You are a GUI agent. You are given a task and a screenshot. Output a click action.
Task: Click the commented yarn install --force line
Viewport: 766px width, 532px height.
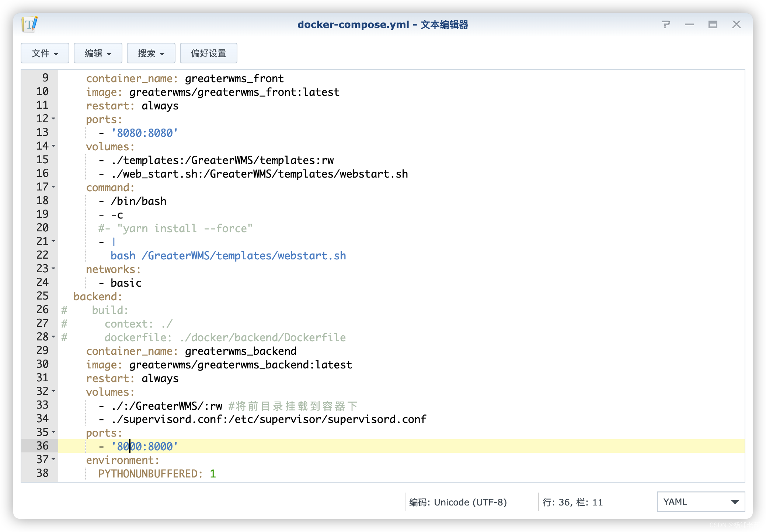(x=175, y=228)
